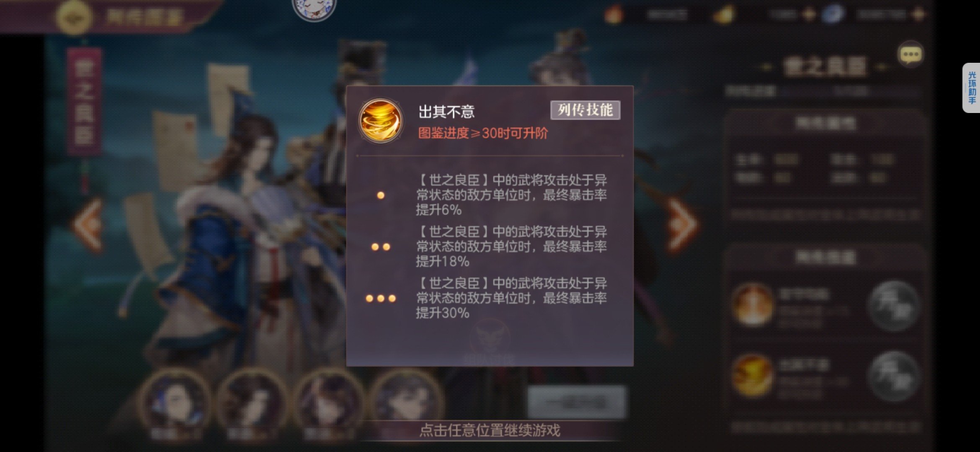Click the blurred button below the popup
The image size is (980, 452).
click(x=577, y=403)
